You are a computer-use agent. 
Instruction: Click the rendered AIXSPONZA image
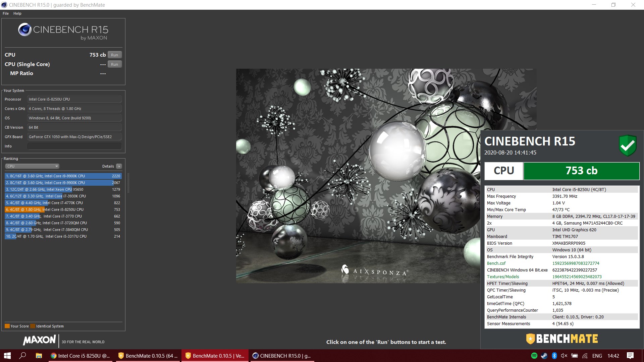[x=358, y=176]
